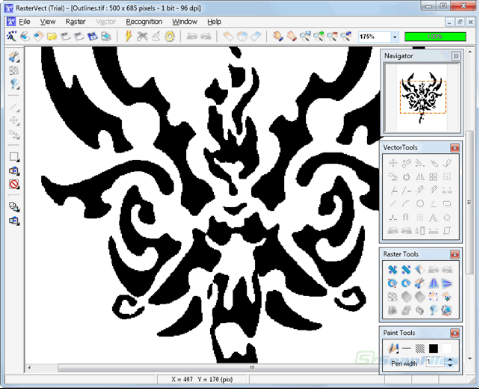Select the funnel filter icon in Raster Tools

pyautogui.click(x=433, y=310)
